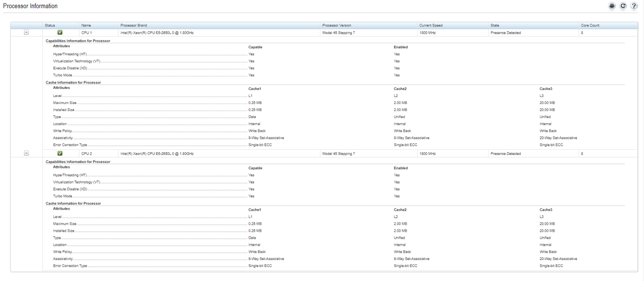Click CPU 2 Cache2 maximum size 2.00 MB
644x281 pixels.
400,224
